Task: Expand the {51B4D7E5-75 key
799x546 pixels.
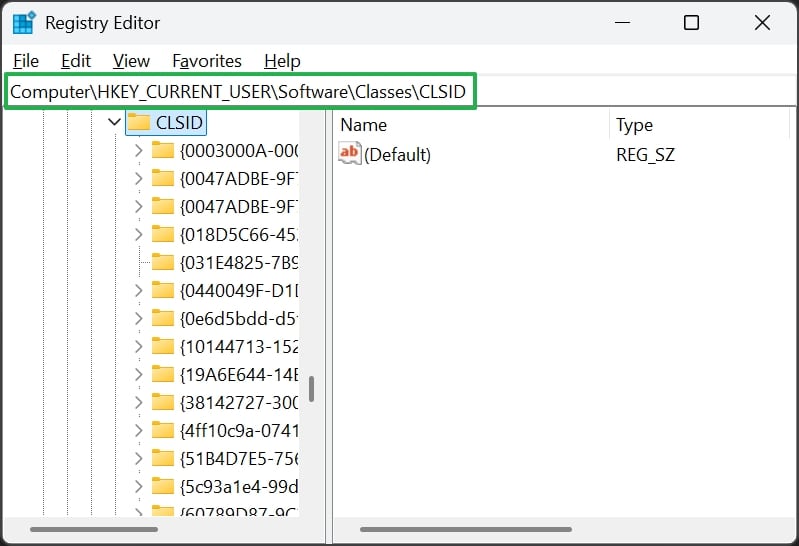Action: [x=139, y=459]
